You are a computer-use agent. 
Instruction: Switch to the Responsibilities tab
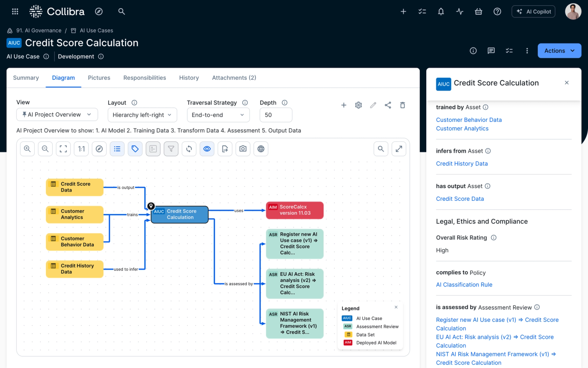click(x=145, y=78)
